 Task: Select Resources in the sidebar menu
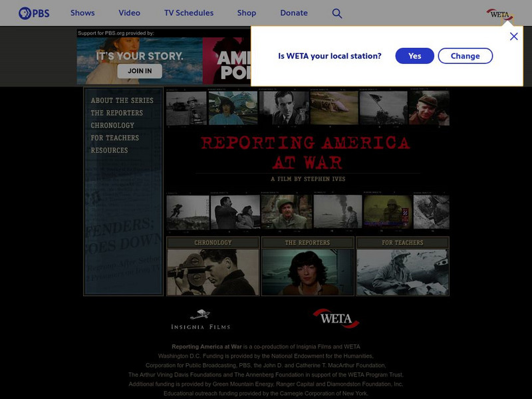pos(109,150)
